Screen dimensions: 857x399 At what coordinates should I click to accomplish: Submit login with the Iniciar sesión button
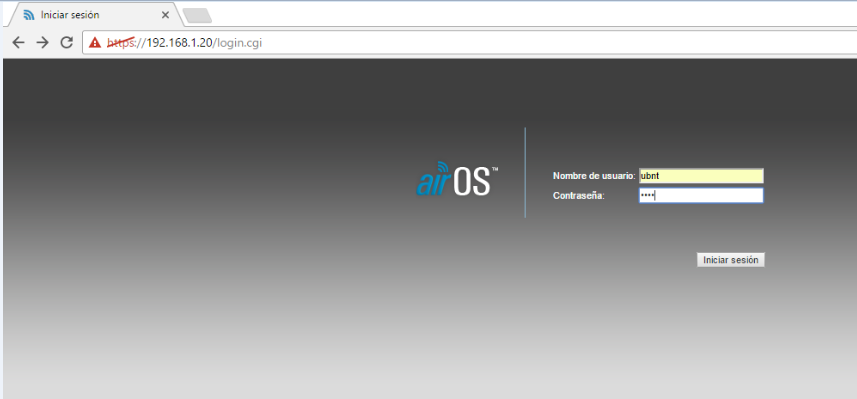[731, 260]
